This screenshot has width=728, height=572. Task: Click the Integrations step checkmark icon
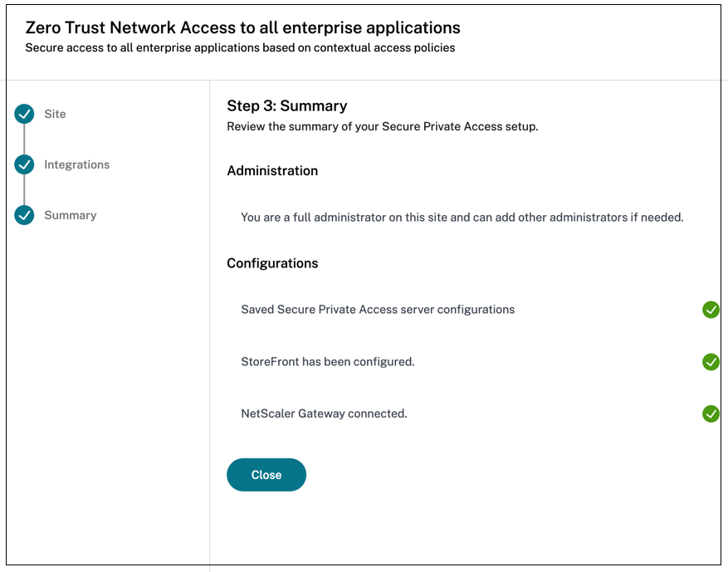(x=24, y=164)
